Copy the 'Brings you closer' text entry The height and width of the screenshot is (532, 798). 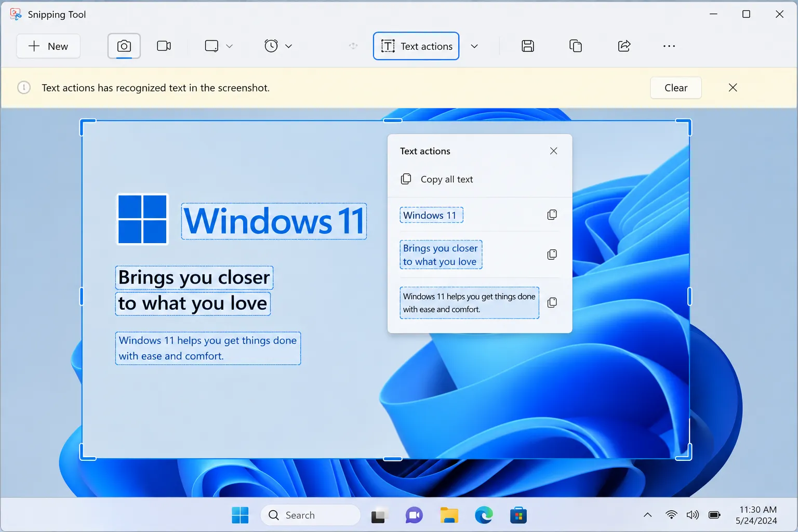pyautogui.click(x=552, y=255)
